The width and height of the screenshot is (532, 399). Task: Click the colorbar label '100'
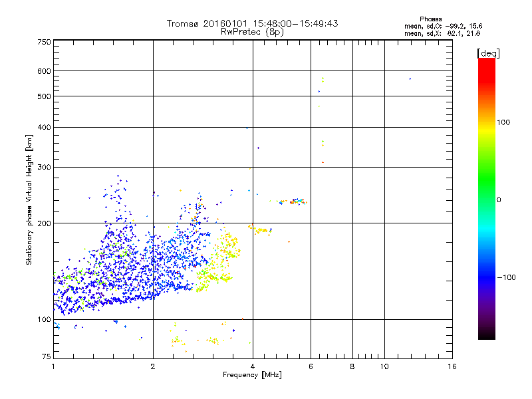click(x=503, y=122)
